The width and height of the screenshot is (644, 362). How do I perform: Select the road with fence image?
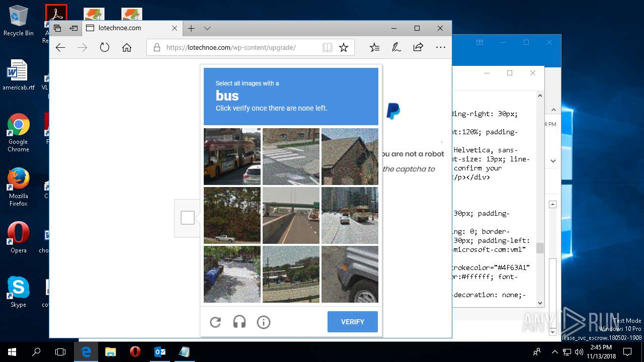291,274
